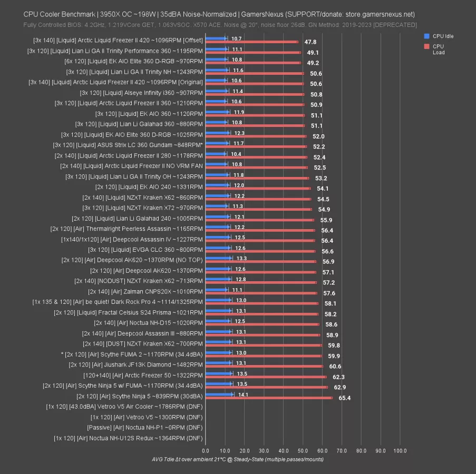The height and width of the screenshot is (474, 476).
Task: Click the chart subtitle Fully Controlled BIOS text
Action: click(220, 25)
